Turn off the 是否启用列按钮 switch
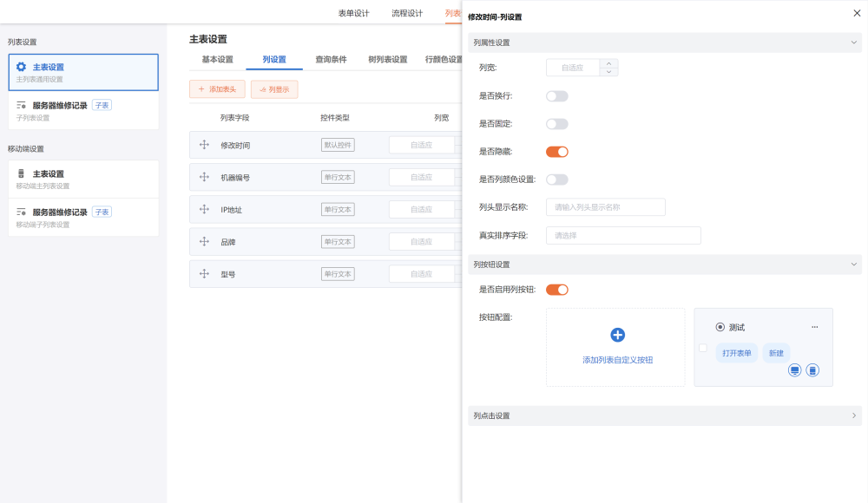This screenshot has height=503, width=868. [x=556, y=290]
